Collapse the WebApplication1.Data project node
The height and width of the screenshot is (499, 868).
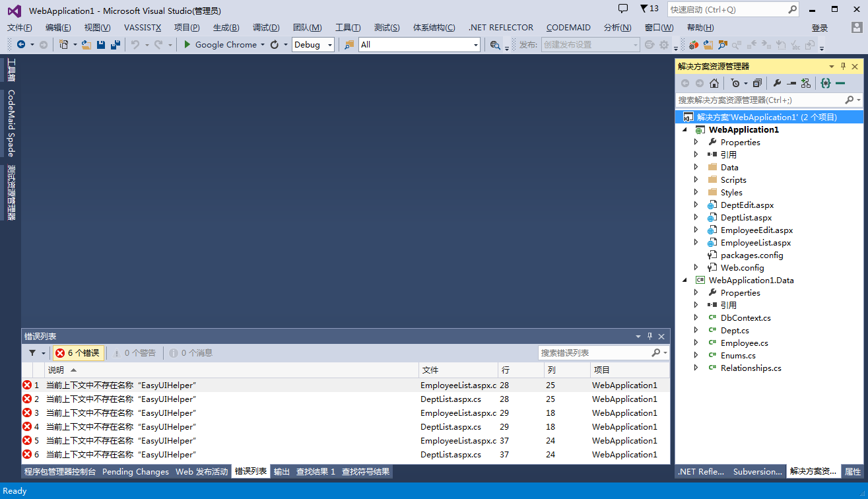click(x=684, y=280)
